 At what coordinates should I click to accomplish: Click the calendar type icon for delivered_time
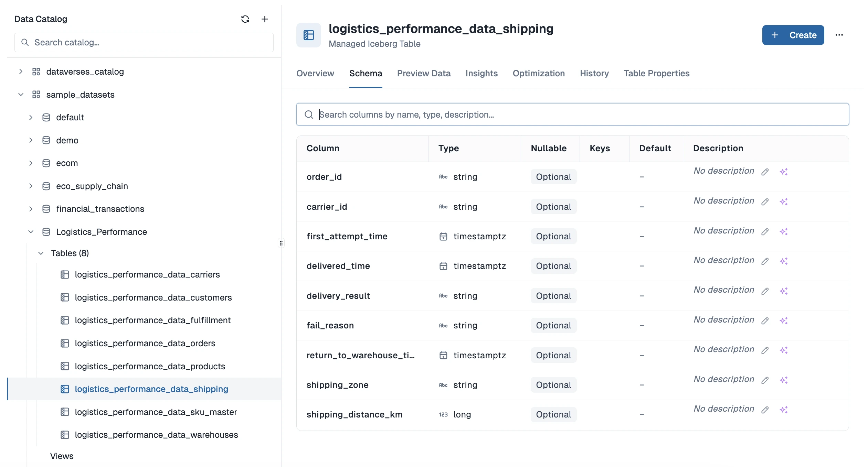443,266
